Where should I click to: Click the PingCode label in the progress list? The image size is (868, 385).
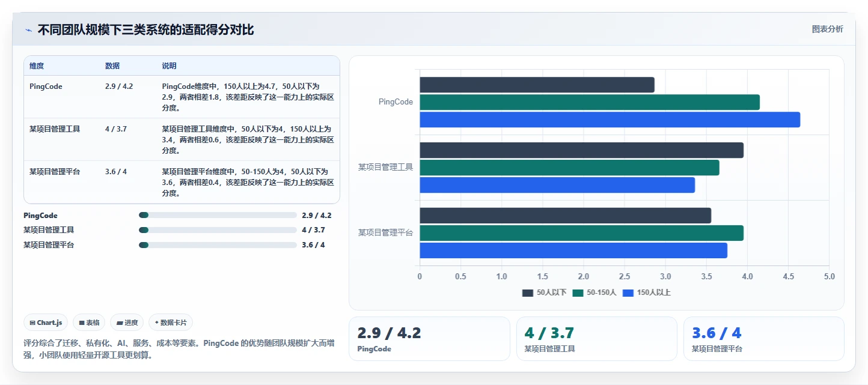[40, 215]
